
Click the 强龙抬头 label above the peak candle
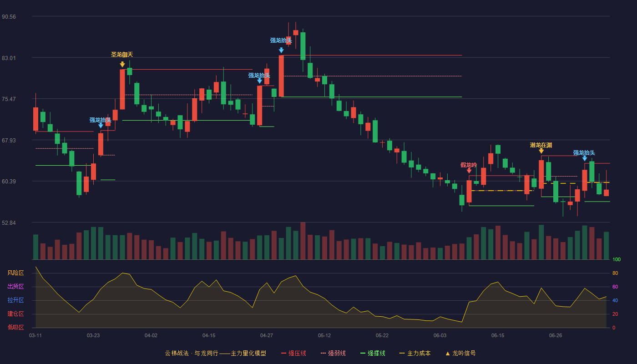(x=281, y=40)
